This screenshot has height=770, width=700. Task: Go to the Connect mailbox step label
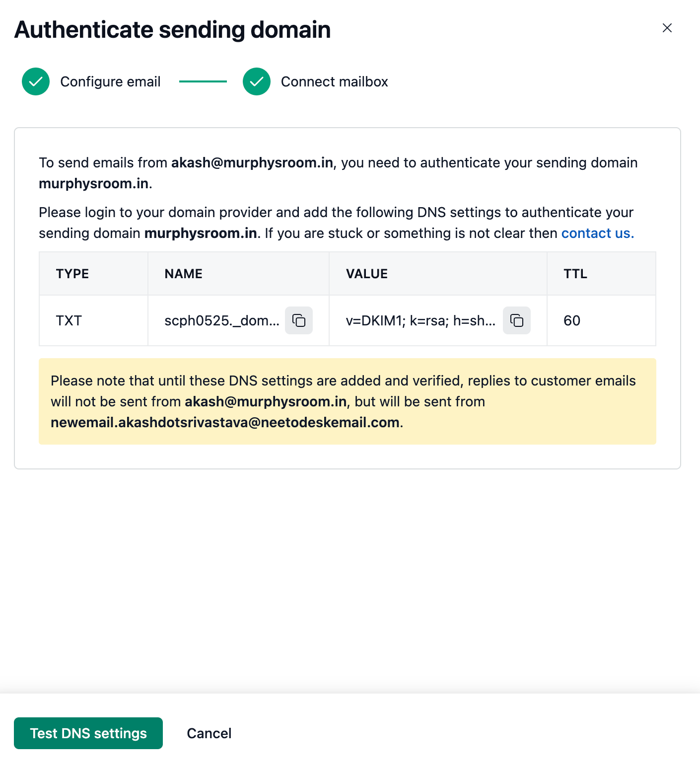pyautogui.click(x=335, y=81)
